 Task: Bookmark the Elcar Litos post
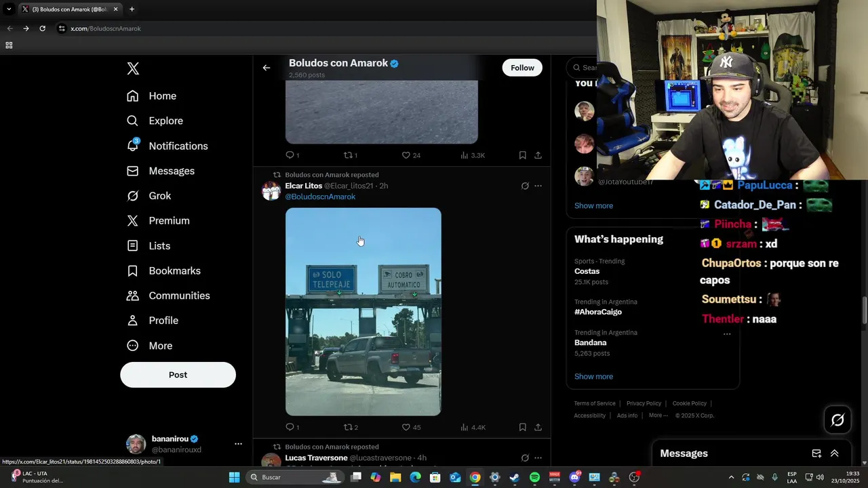coord(523,427)
